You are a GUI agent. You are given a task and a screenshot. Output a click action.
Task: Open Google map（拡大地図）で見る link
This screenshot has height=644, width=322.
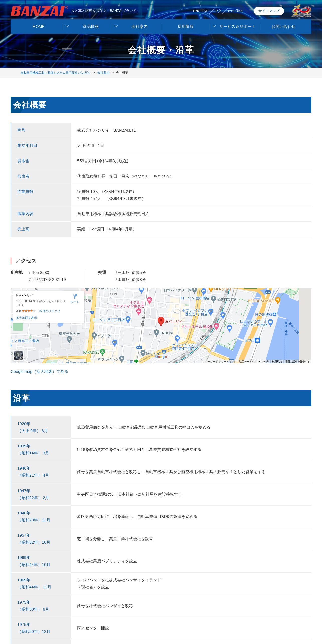[39, 371]
